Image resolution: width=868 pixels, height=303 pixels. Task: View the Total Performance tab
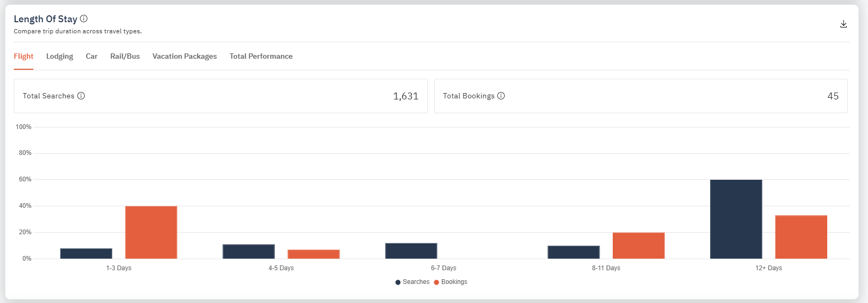click(261, 56)
